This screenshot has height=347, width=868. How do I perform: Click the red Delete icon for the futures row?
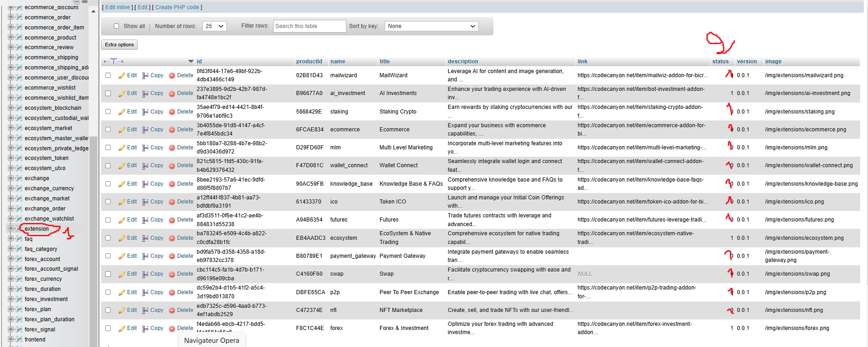(172, 220)
